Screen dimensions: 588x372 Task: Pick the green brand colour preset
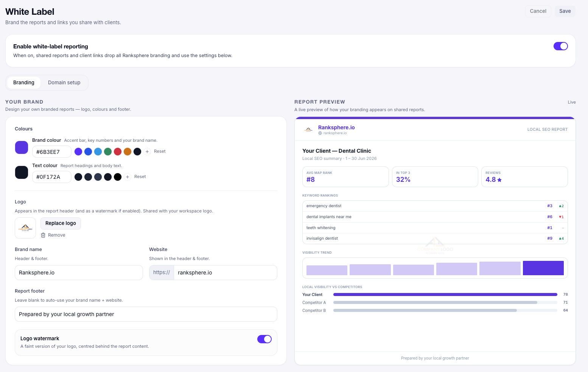pyautogui.click(x=108, y=152)
